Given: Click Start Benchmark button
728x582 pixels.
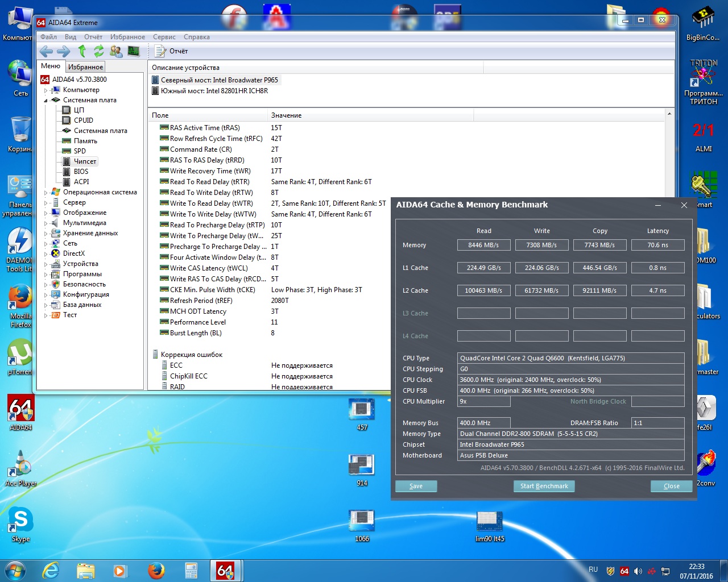Looking at the screenshot, I should point(544,487).
